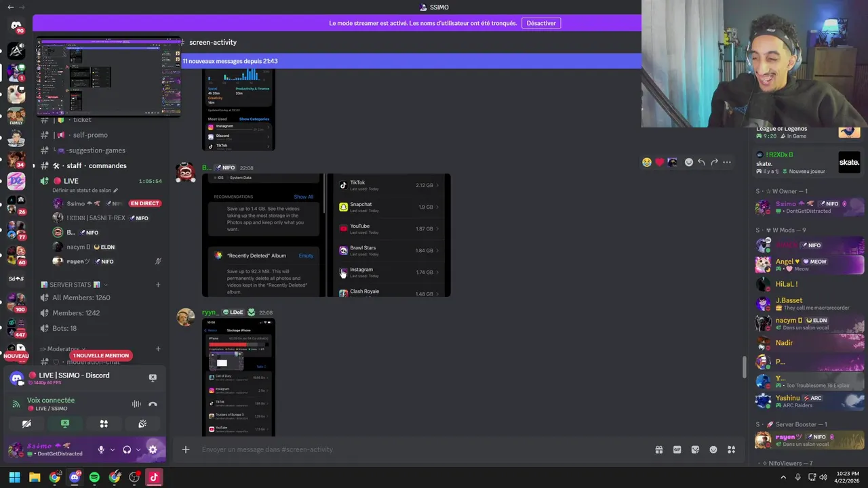868x488 pixels.
Task: Collapse the Moderators category
Action: 62,349
